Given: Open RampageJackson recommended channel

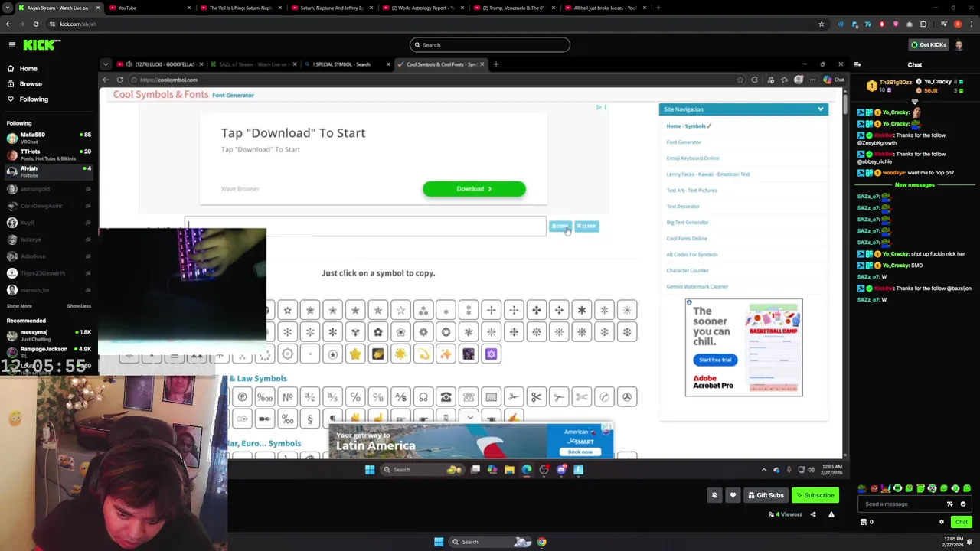Looking at the screenshot, I should (x=47, y=352).
